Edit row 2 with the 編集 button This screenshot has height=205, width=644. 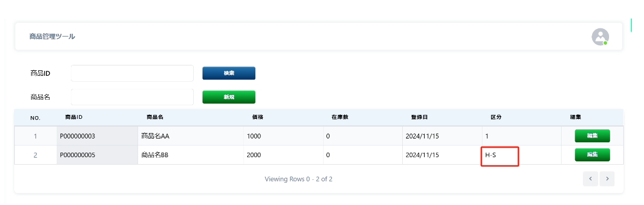click(592, 155)
